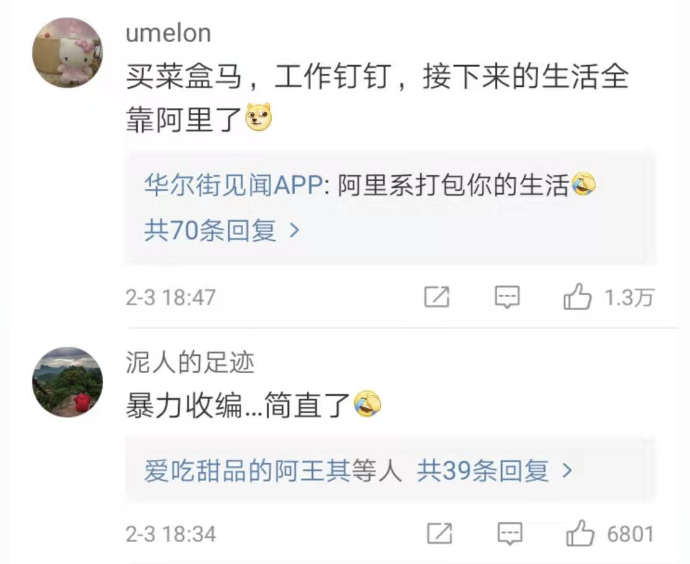Open umelon's Hello Kitty avatar
The image size is (690, 564).
click(68, 53)
